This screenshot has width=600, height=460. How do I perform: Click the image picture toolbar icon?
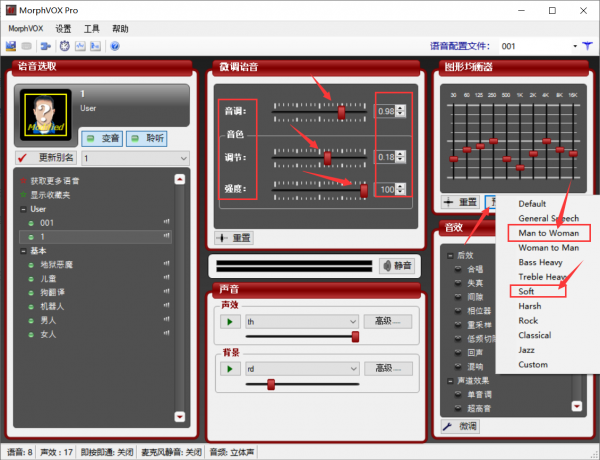pos(95,46)
